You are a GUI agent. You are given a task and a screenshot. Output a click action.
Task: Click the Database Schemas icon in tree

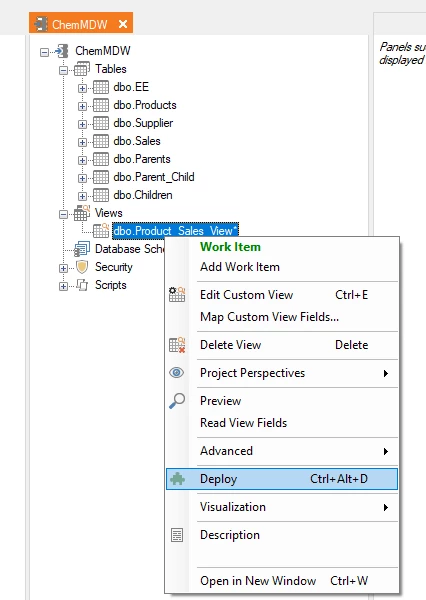coord(82,249)
